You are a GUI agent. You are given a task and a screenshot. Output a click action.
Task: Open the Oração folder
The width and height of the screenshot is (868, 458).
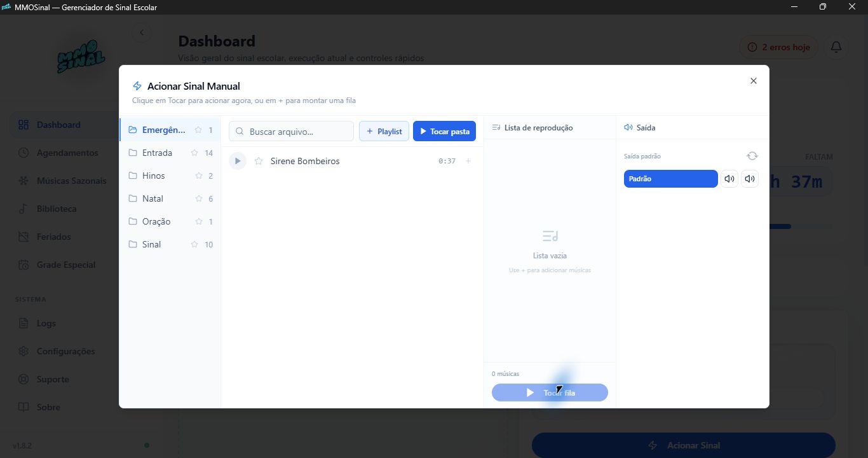(170, 221)
